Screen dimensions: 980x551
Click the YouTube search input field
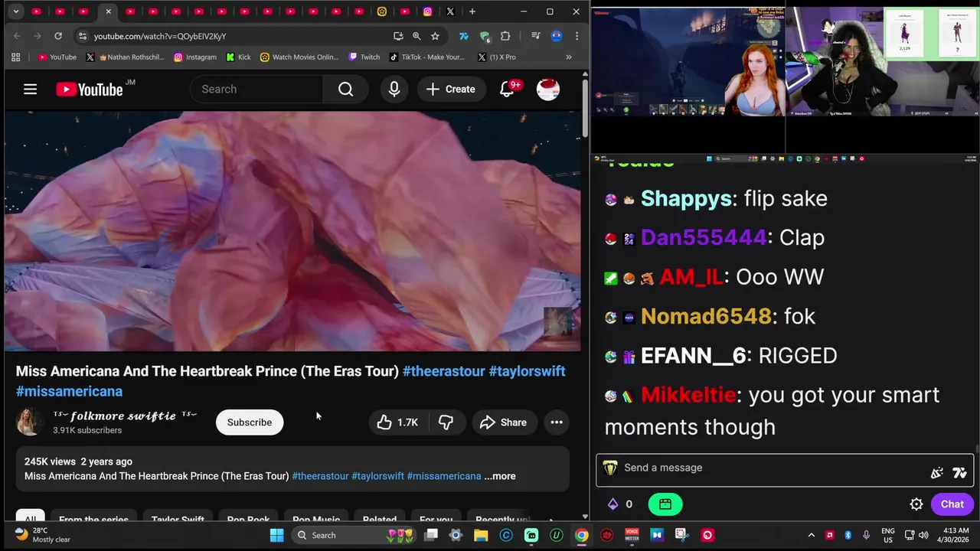coord(256,90)
